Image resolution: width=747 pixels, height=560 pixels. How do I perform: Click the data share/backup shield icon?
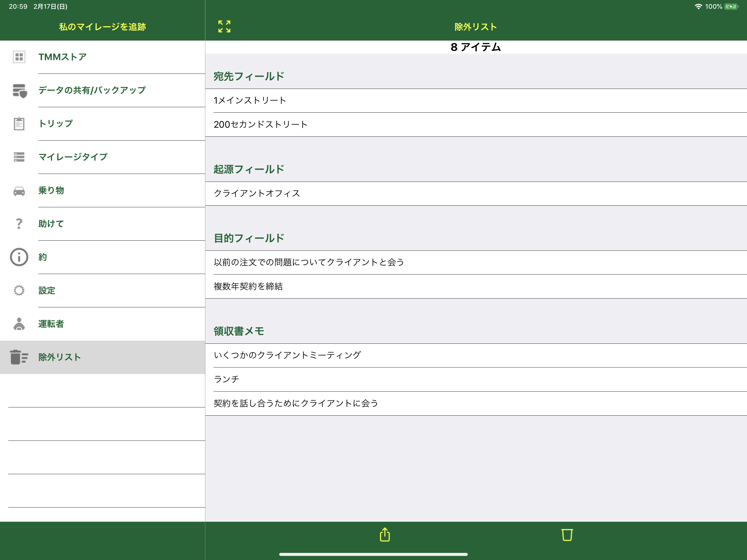[20, 91]
